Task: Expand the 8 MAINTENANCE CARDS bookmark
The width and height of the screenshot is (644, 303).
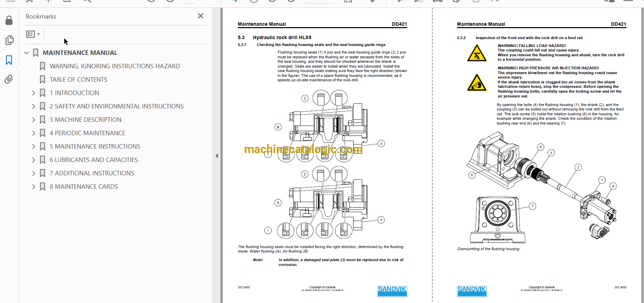Action: (34, 187)
